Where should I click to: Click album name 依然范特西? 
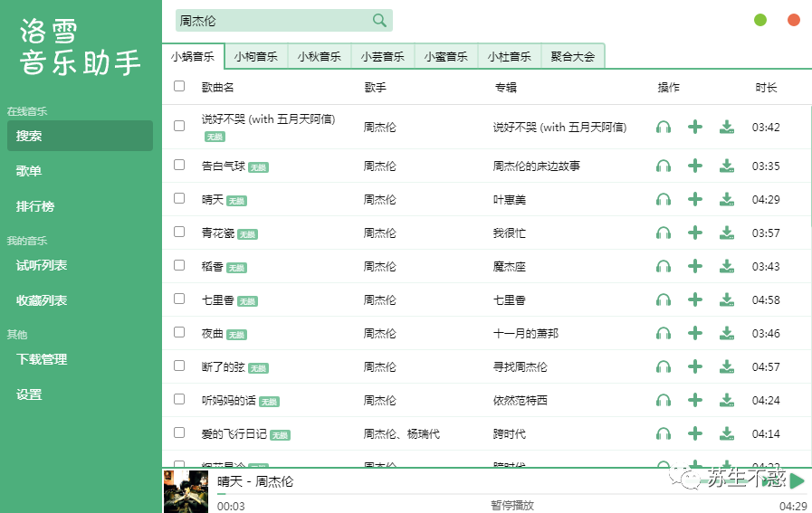pyautogui.click(x=520, y=400)
